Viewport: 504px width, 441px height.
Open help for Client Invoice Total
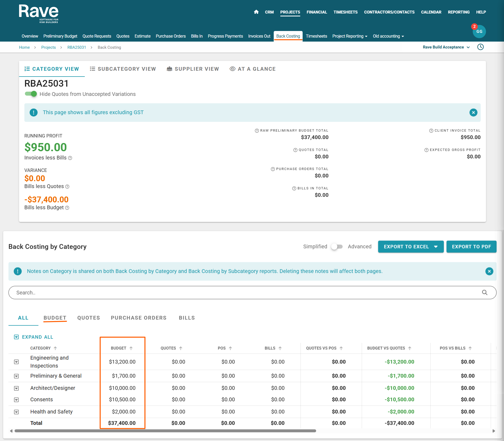point(431,131)
